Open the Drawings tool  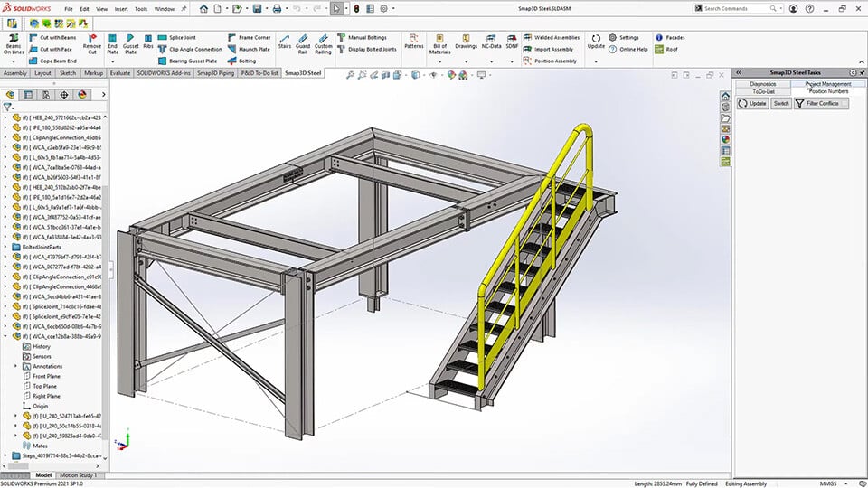click(467, 42)
